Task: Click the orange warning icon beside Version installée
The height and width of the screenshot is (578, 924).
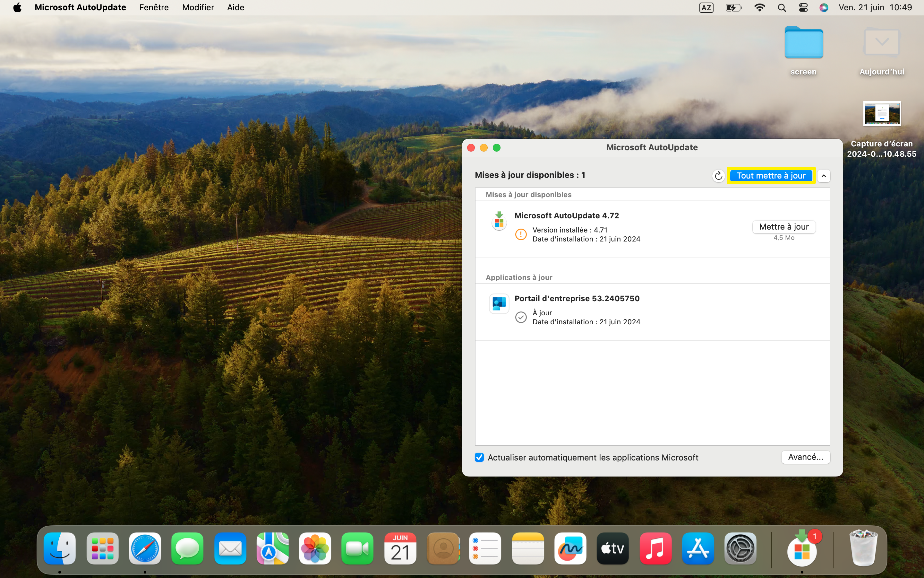Action: click(x=521, y=234)
